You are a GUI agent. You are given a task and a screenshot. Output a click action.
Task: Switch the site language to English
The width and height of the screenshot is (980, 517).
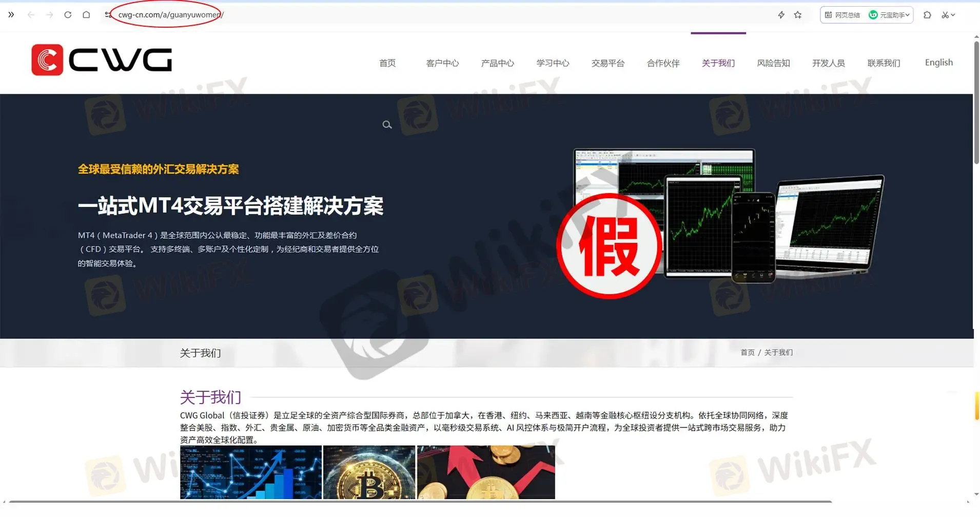tap(939, 63)
